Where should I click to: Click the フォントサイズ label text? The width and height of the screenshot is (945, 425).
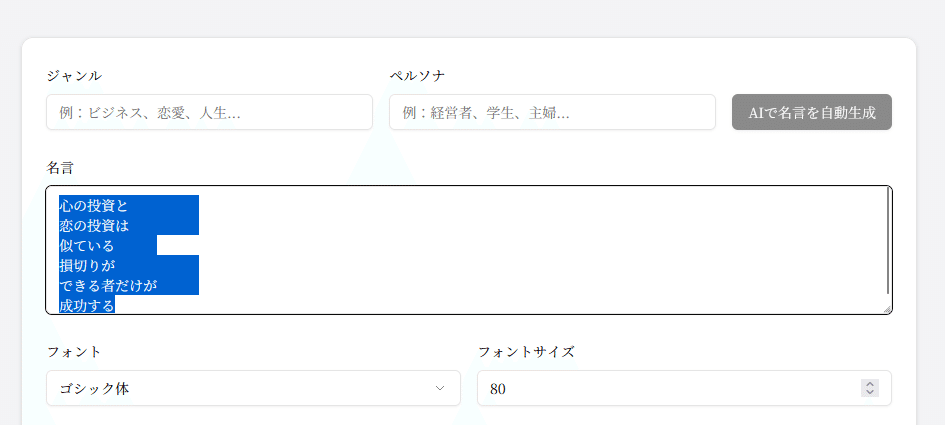[x=526, y=352]
